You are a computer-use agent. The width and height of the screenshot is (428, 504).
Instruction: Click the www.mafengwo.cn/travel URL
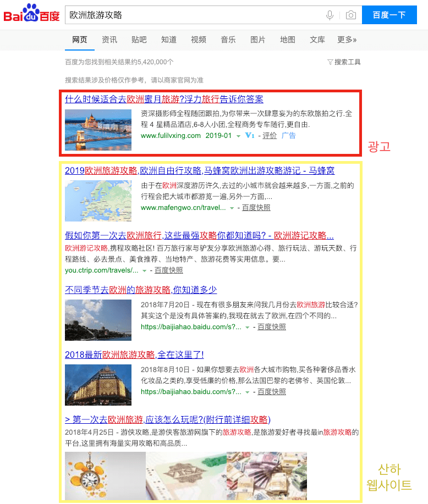(x=183, y=208)
